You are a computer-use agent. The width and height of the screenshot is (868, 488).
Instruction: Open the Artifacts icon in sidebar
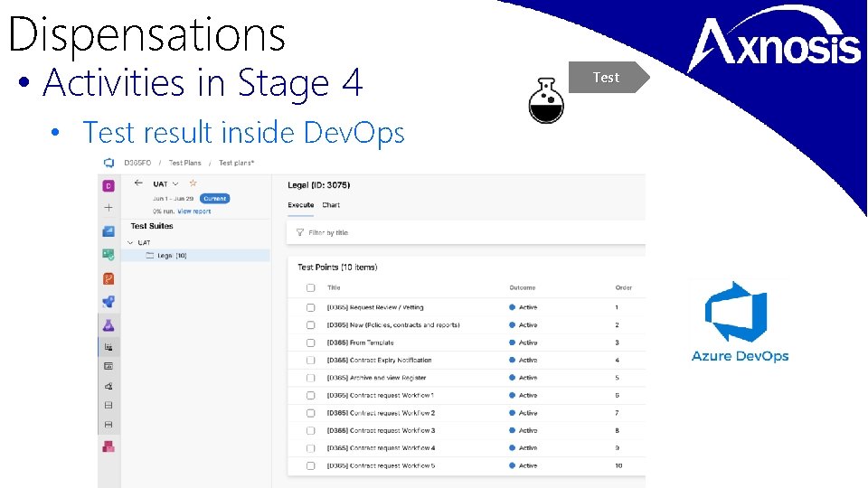tap(108, 446)
